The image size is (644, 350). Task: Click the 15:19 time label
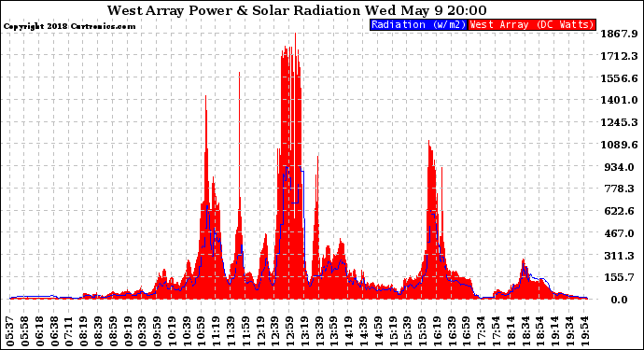(394, 331)
